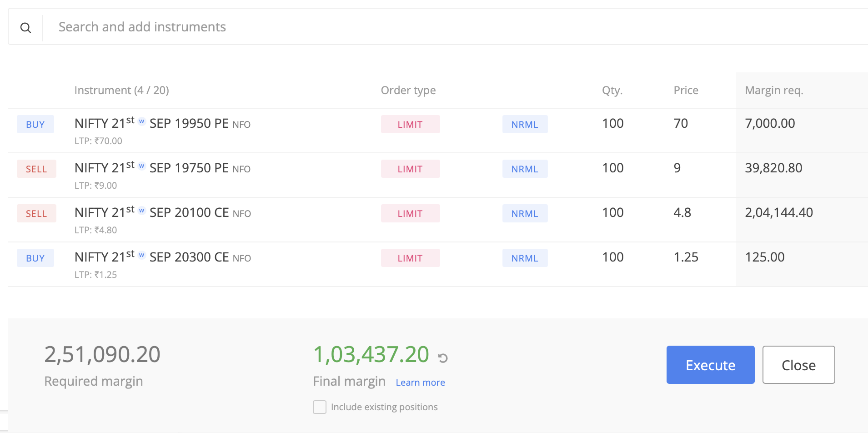Switch LIMIT order type for 19950 PE
868x433 pixels.
click(410, 124)
